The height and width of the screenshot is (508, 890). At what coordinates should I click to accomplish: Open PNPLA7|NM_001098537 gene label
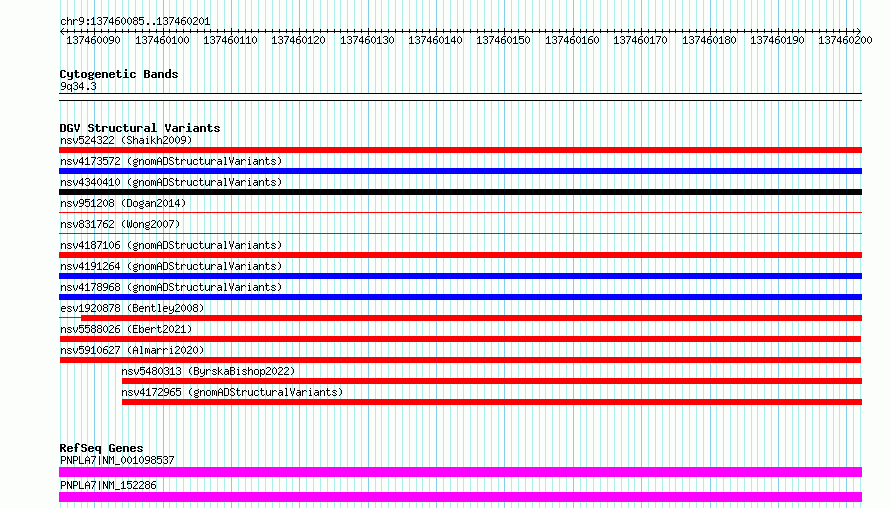click(x=117, y=460)
